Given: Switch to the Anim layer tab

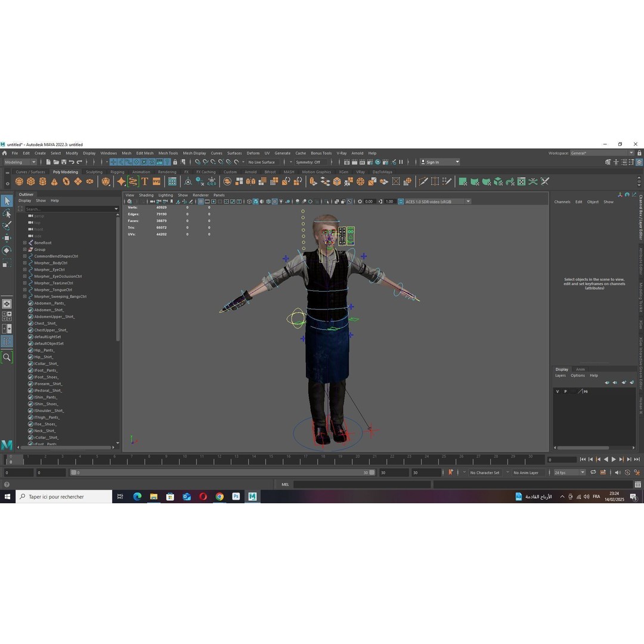Looking at the screenshot, I should [x=580, y=369].
